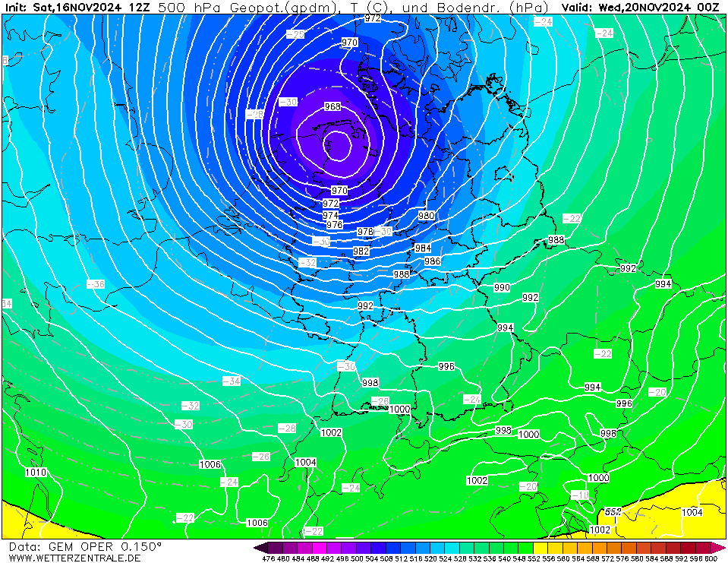Click the 'Data: GEM OPER 0.150°' caption
The width and height of the screenshot is (728, 563).
point(85,546)
